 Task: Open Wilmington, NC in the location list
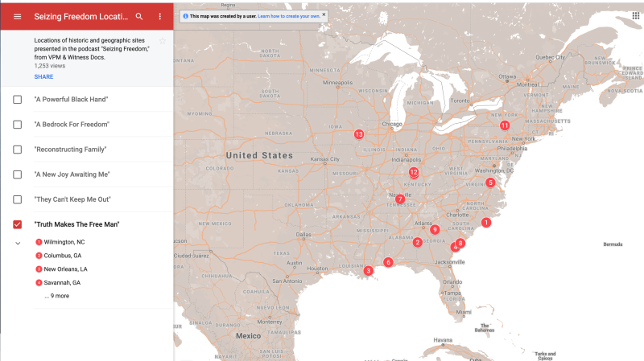(64, 242)
